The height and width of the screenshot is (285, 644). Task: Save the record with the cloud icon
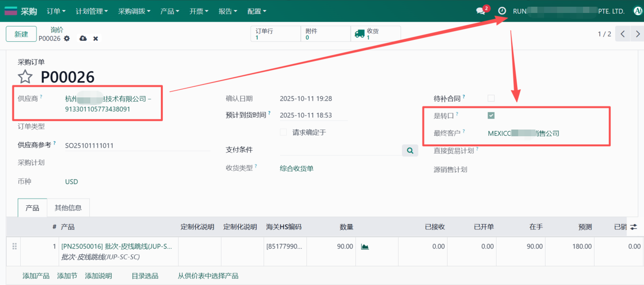(x=83, y=37)
